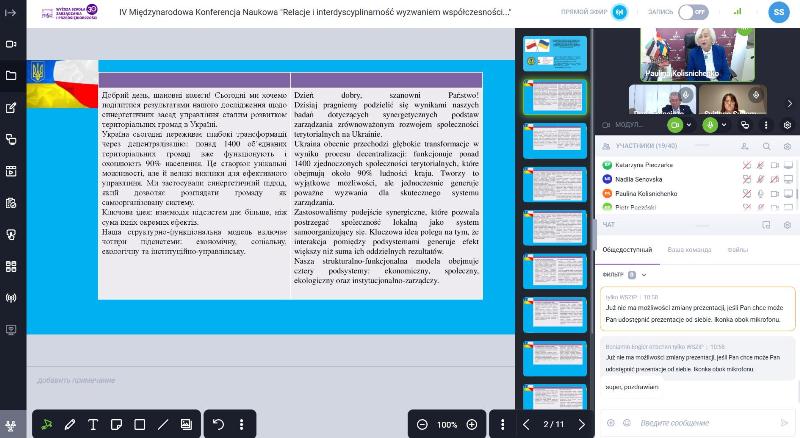Switch to the Ваша команда chat tab
Viewport: 800px width, 438px height.
(689, 249)
